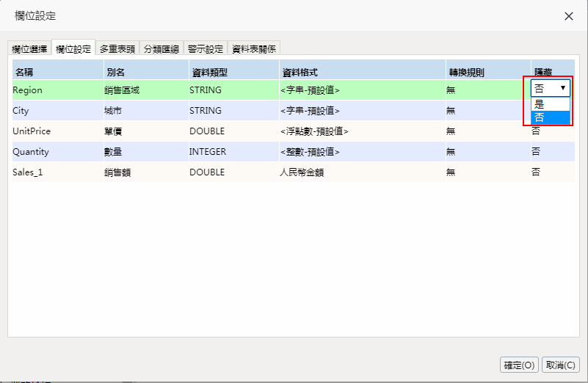Click the 確定(O) button

pos(520,365)
